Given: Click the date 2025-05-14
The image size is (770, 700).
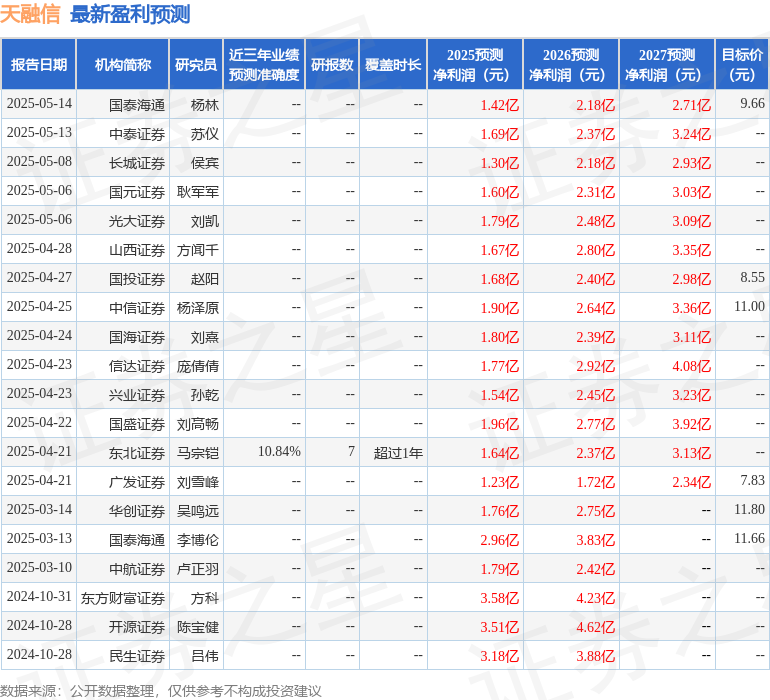Looking at the screenshot, I should 39,104.
